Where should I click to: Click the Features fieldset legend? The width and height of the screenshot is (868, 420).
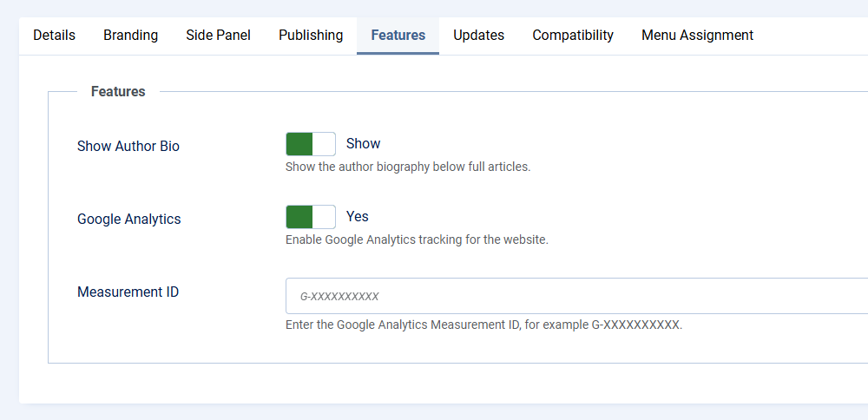118,91
